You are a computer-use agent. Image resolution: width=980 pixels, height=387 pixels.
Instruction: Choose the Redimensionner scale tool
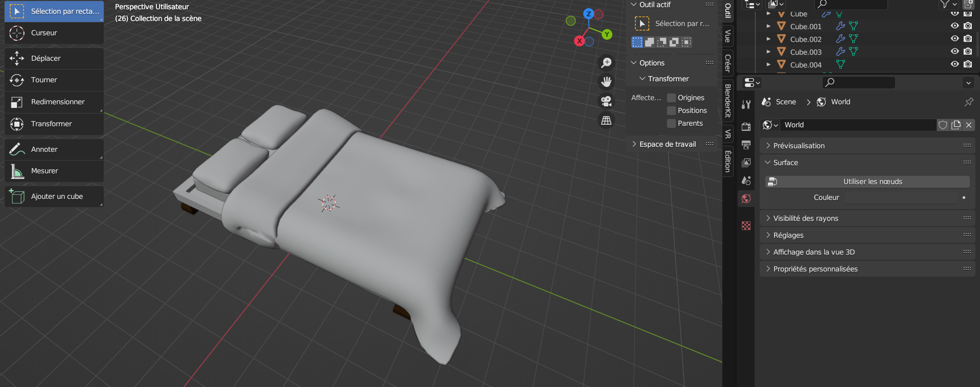click(54, 102)
